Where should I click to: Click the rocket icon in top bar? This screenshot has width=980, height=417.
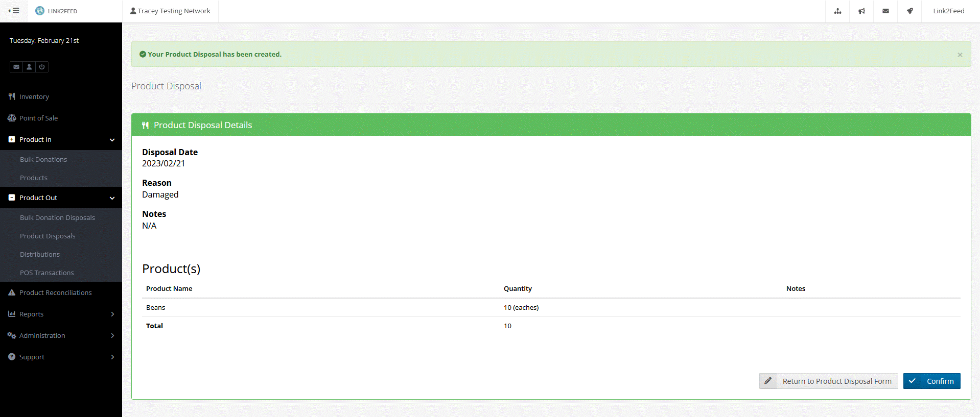[909, 11]
